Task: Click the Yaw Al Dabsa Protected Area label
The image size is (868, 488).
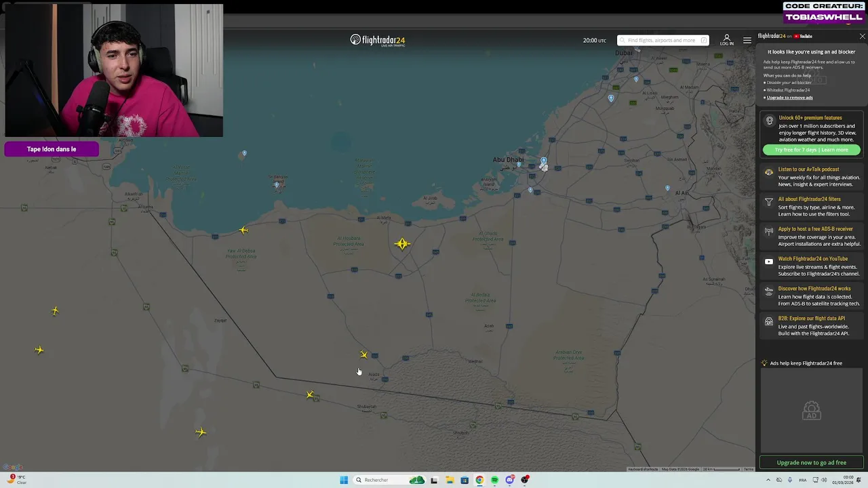Action: click(x=241, y=253)
